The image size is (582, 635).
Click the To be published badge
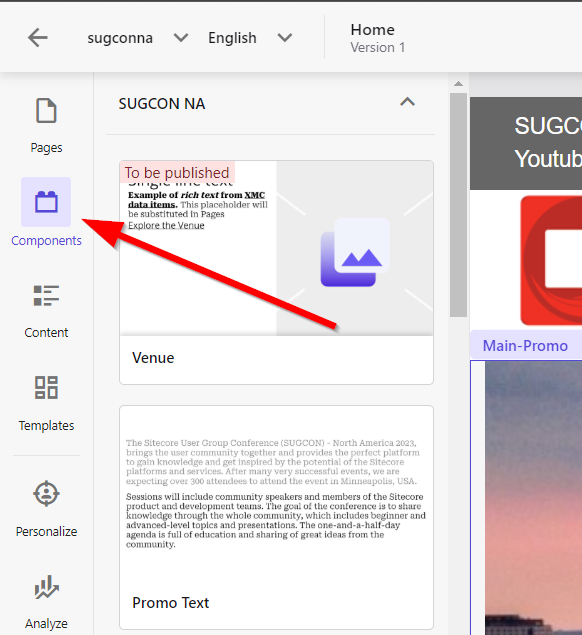pos(177,173)
